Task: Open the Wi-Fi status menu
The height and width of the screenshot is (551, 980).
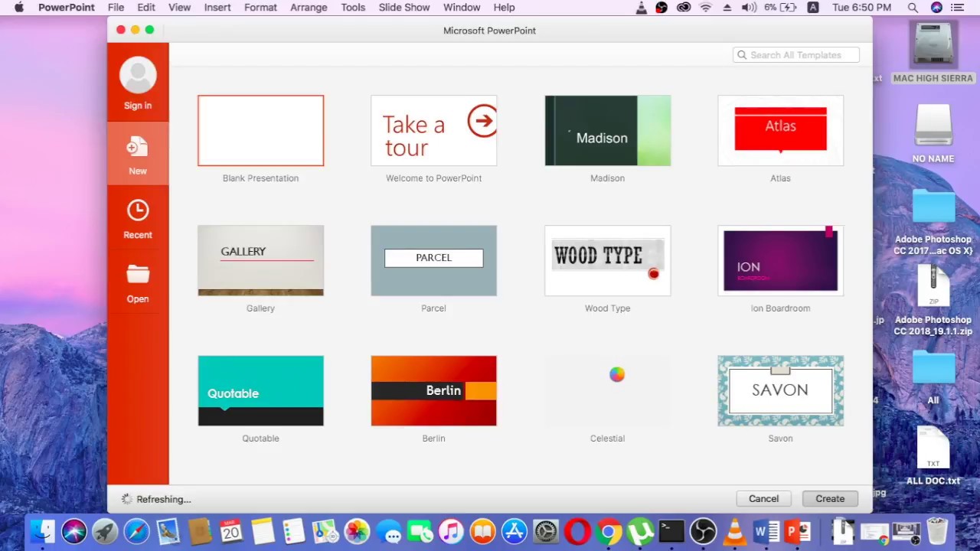Action: pyautogui.click(x=706, y=8)
